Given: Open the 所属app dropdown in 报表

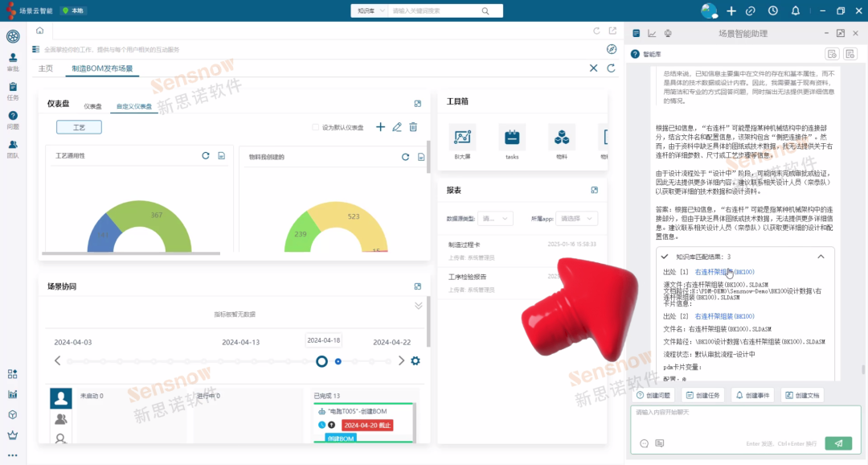Looking at the screenshot, I should 579,218.
